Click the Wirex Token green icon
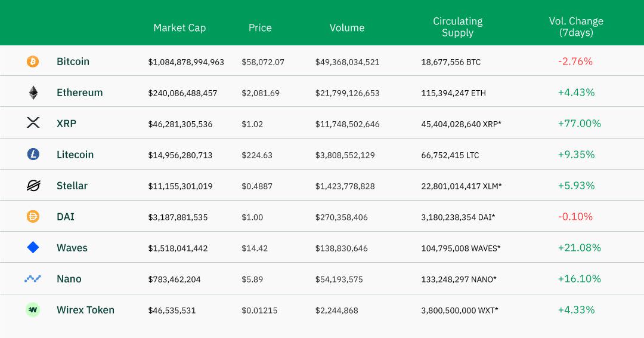 [33, 310]
